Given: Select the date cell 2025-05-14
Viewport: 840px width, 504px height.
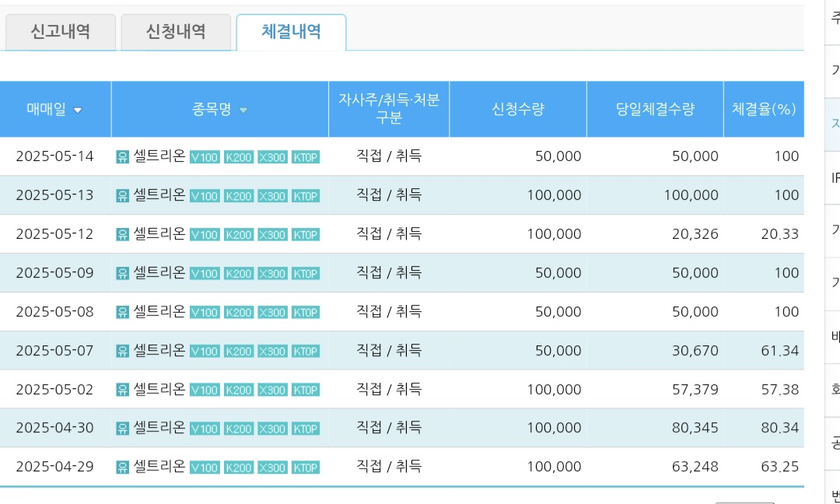Looking at the screenshot, I should click(54, 156).
